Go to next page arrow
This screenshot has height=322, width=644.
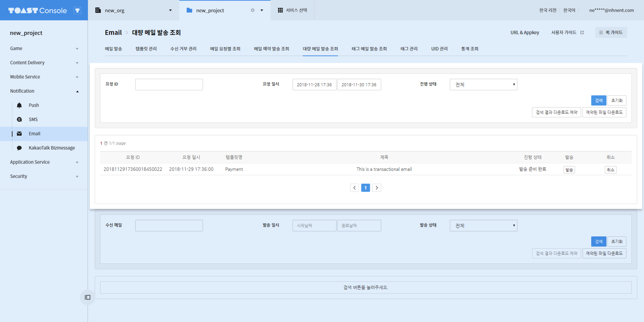(377, 188)
